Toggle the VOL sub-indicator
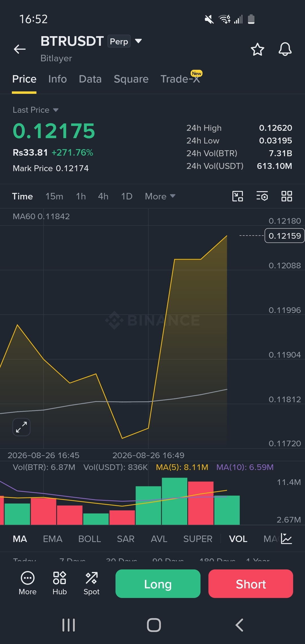Screen dimensions: 305x644 [x=238, y=539]
